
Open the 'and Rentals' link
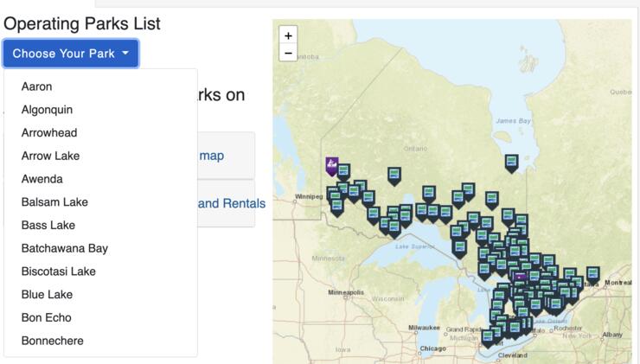[231, 203]
